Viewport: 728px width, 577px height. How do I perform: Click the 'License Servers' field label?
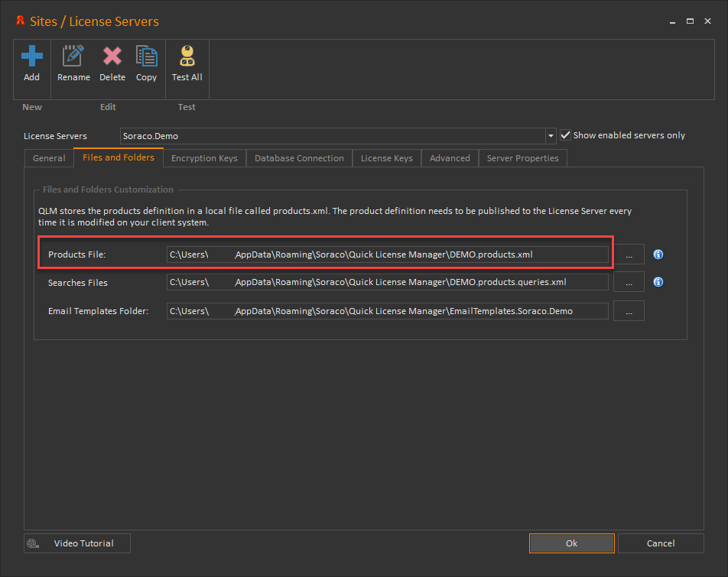55,136
